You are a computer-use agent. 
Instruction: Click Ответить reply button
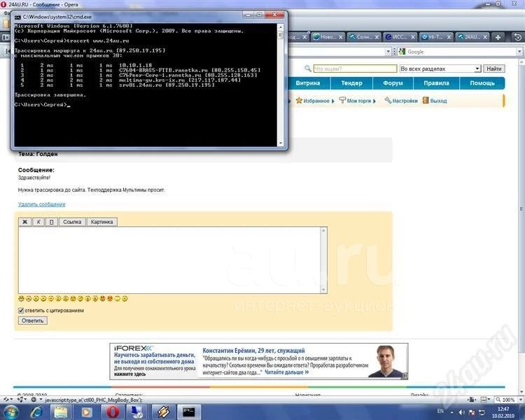[32, 321]
